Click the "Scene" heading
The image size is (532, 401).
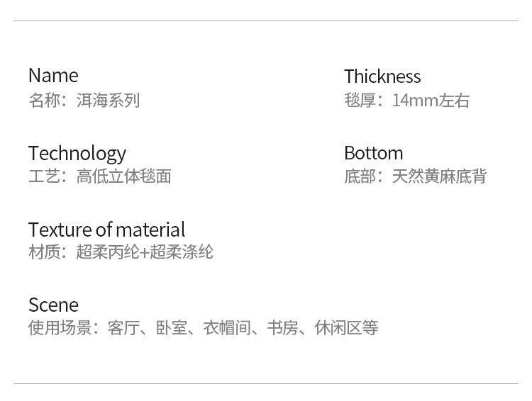(x=53, y=305)
